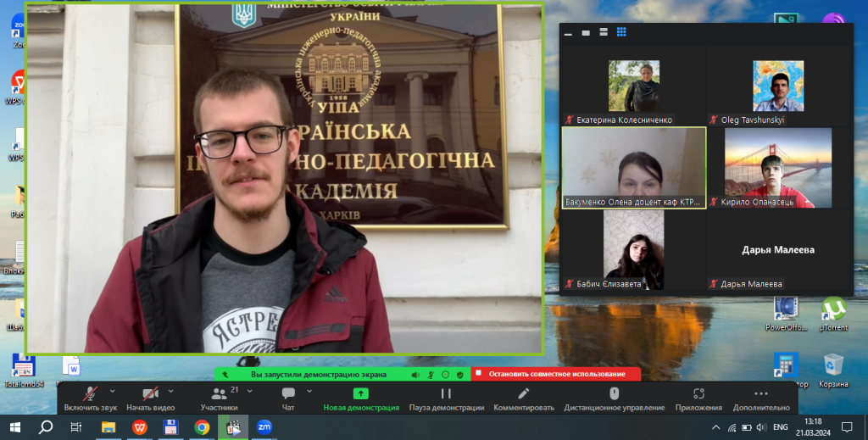Open network status in system tray

(732, 427)
